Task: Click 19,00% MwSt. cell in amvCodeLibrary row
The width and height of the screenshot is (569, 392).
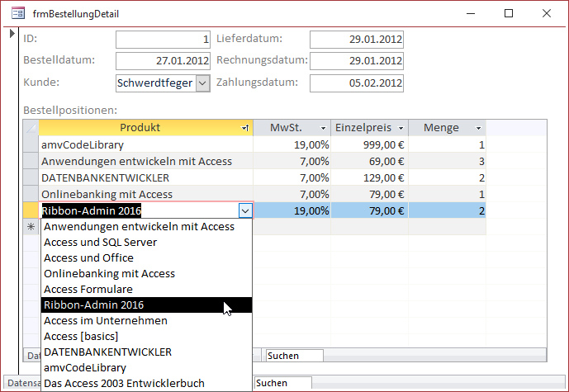Action: (292, 144)
